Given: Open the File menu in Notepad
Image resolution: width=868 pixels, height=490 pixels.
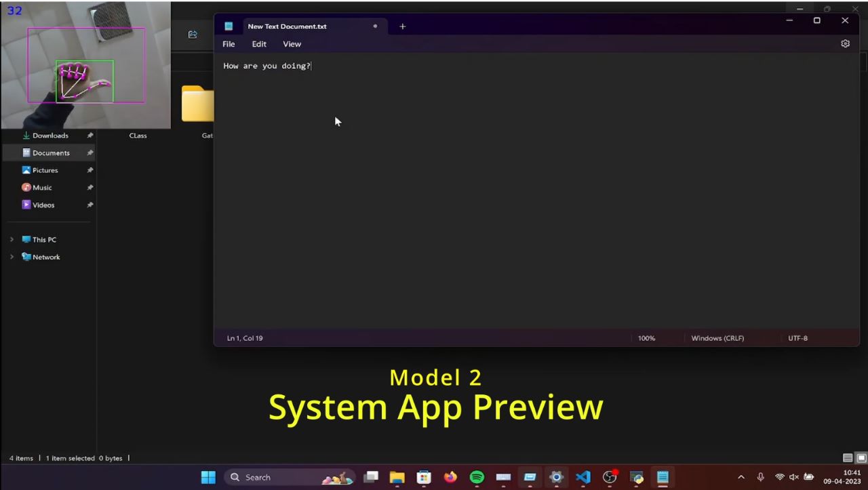Looking at the screenshot, I should click(x=229, y=44).
